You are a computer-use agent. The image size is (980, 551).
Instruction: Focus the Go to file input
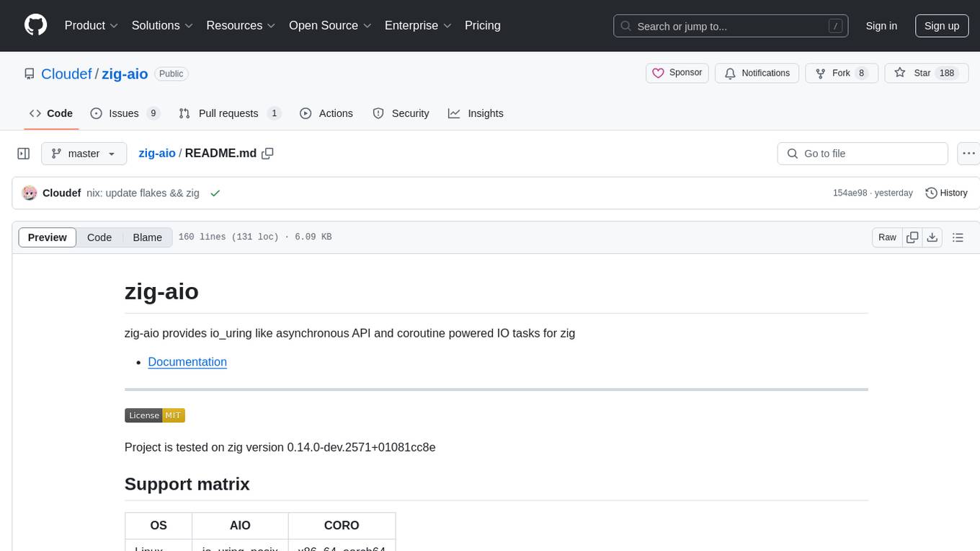pyautogui.click(x=863, y=154)
